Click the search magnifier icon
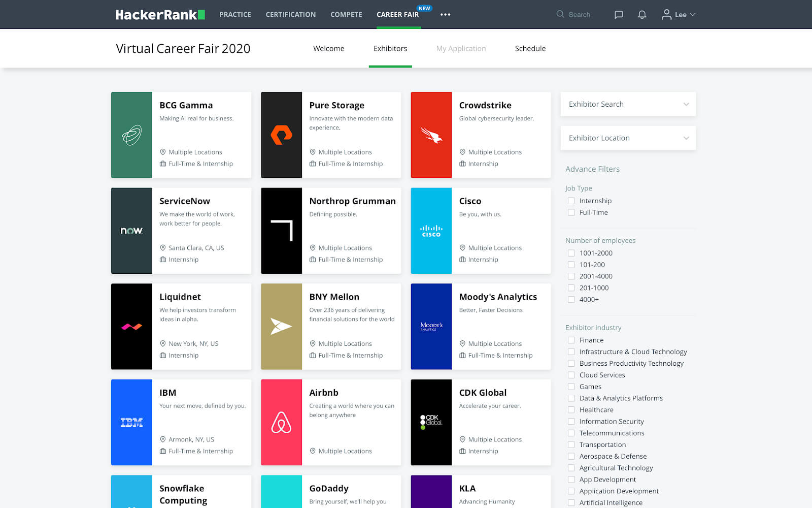The height and width of the screenshot is (508, 812). 560,14
